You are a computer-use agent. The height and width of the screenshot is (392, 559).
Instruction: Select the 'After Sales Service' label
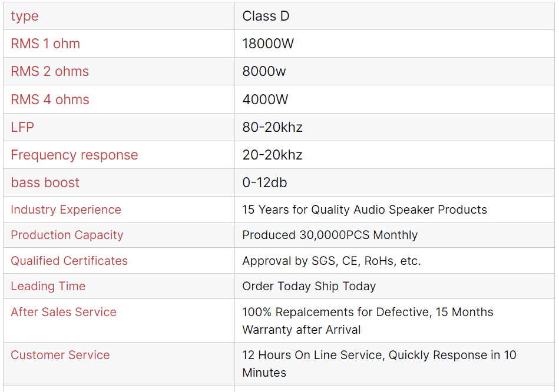point(64,312)
